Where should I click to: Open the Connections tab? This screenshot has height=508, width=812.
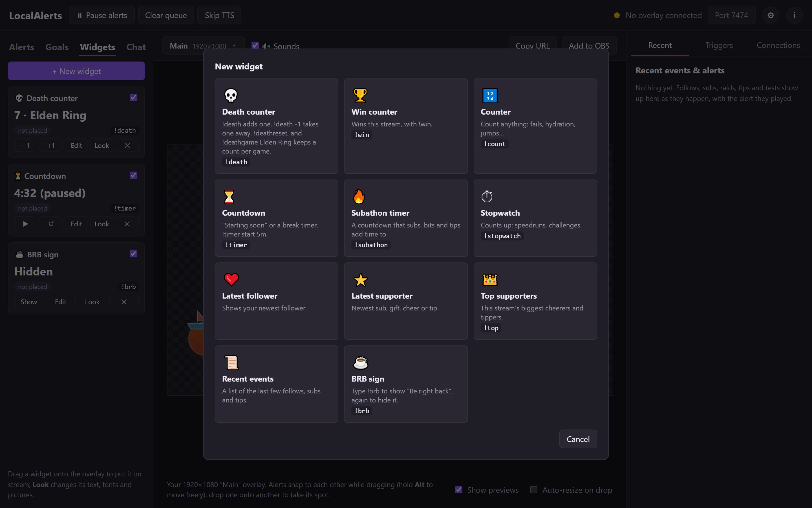tap(778, 45)
